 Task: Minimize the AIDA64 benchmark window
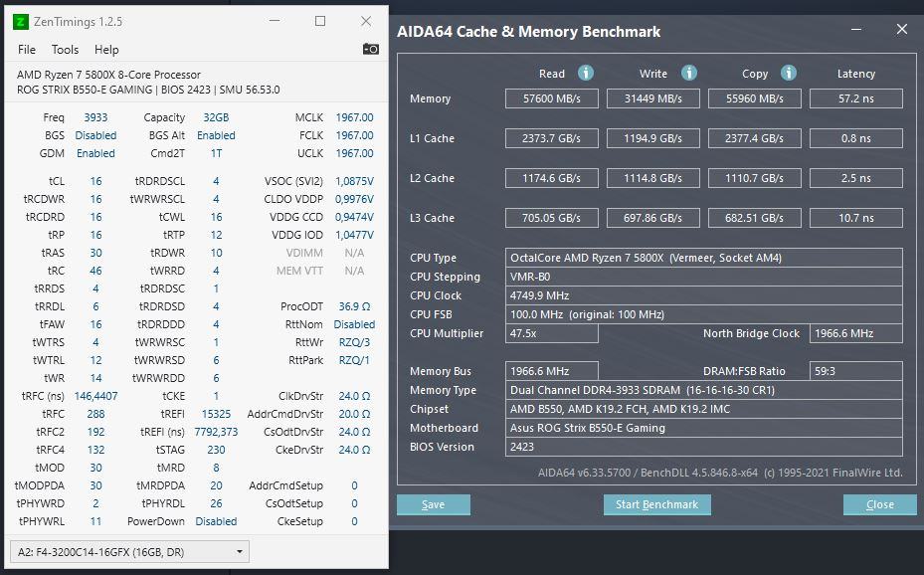coord(856,29)
